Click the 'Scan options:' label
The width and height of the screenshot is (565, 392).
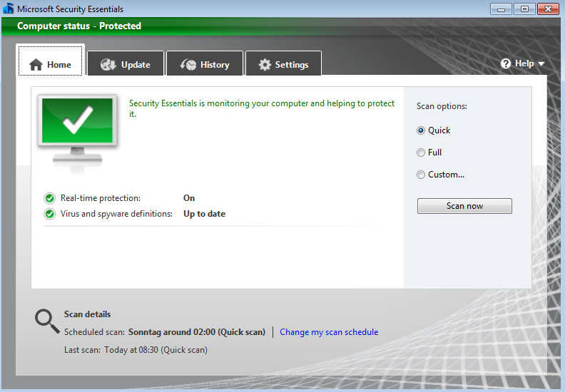coord(442,106)
